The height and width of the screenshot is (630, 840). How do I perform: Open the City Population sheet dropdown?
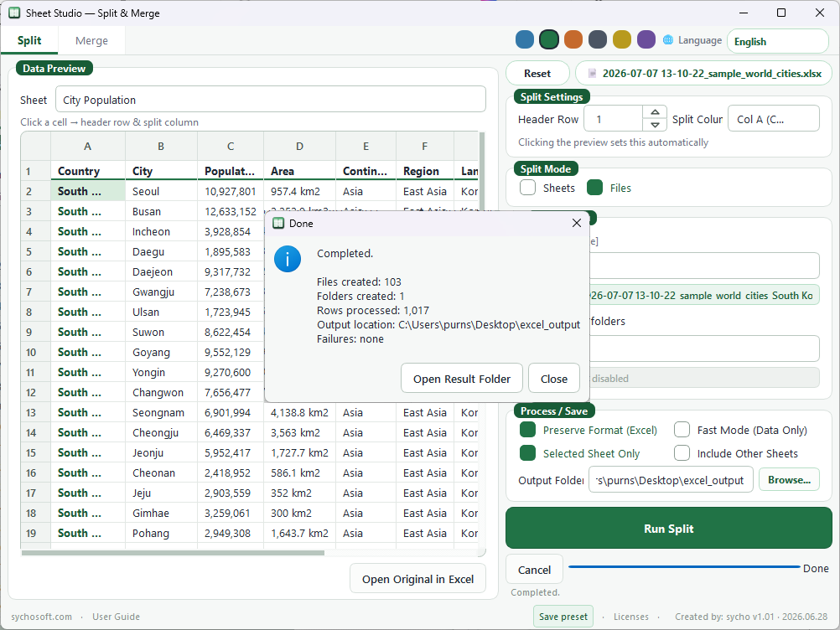tap(271, 100)
